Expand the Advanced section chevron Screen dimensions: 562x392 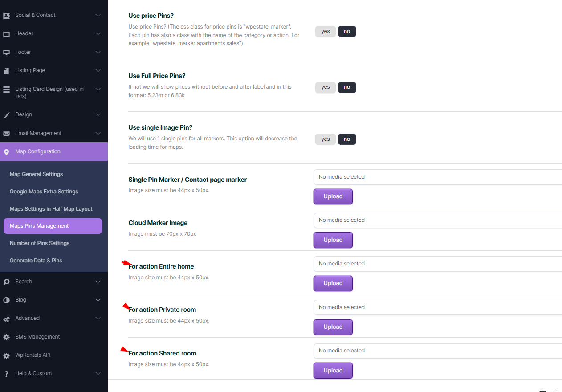98,318
